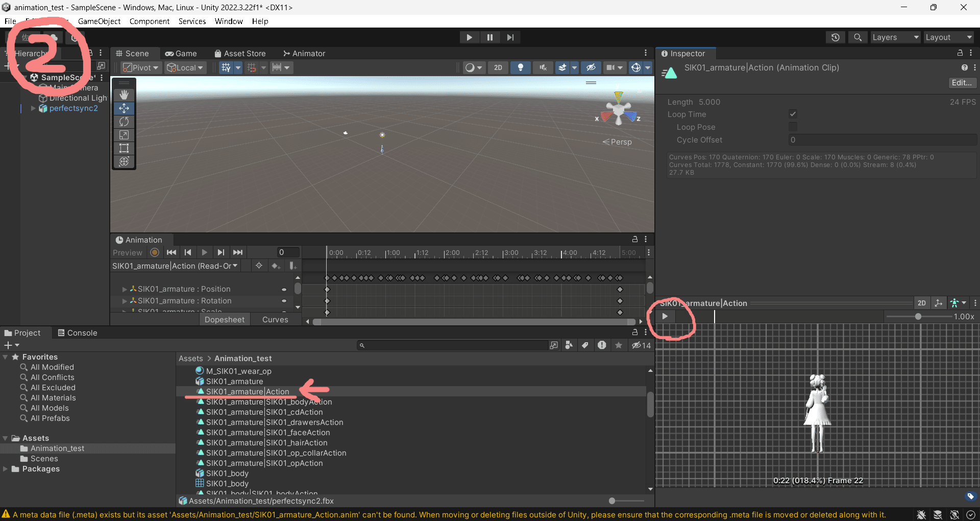Play the animation in the preview panel
The image size is (980, 521).
tap(665, 316)
